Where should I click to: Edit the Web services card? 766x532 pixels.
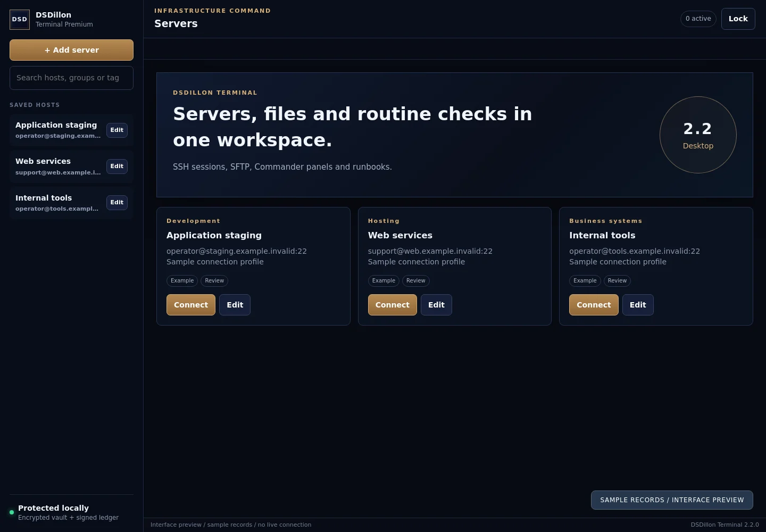436,305
